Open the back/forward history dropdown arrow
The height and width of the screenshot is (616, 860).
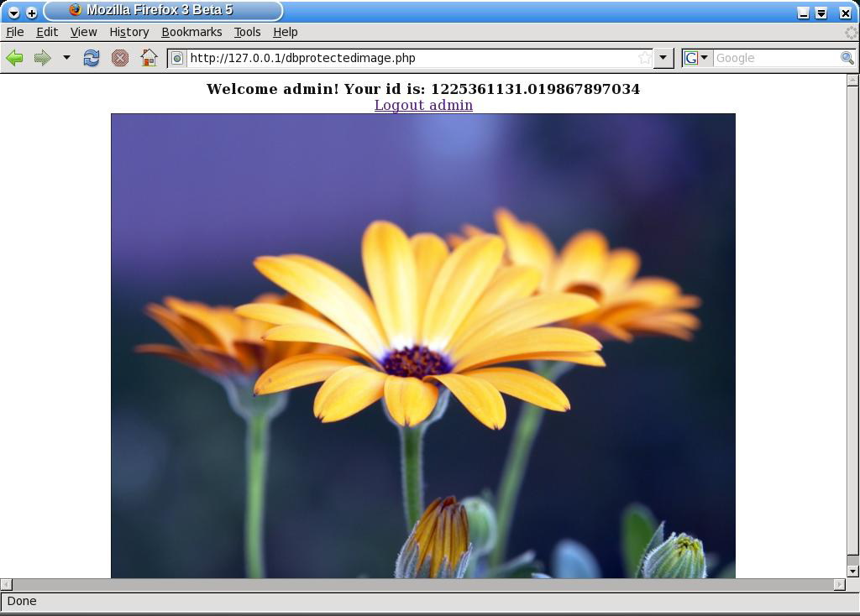click(x=66, y=57)
